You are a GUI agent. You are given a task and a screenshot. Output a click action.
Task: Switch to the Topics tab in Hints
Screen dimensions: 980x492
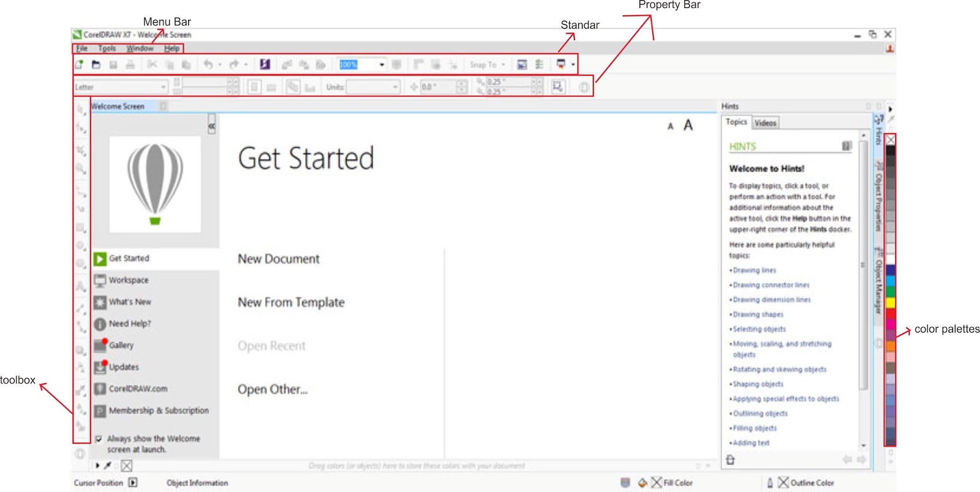(736, 122)
